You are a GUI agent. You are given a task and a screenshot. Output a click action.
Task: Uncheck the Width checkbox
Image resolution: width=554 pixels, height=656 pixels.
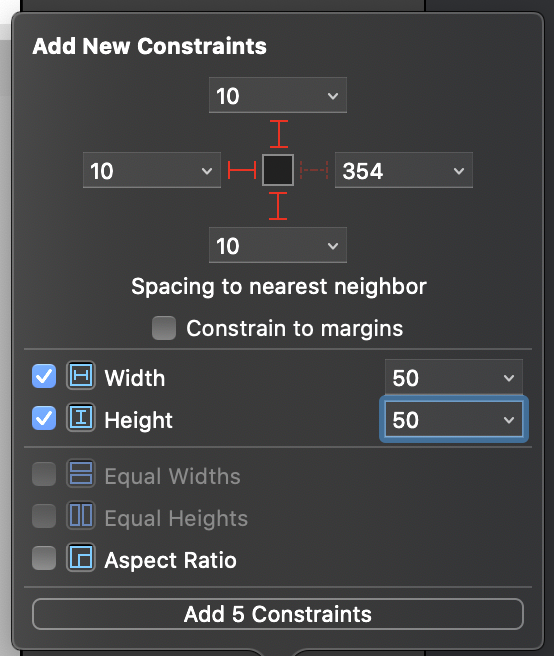click(44, 376)
